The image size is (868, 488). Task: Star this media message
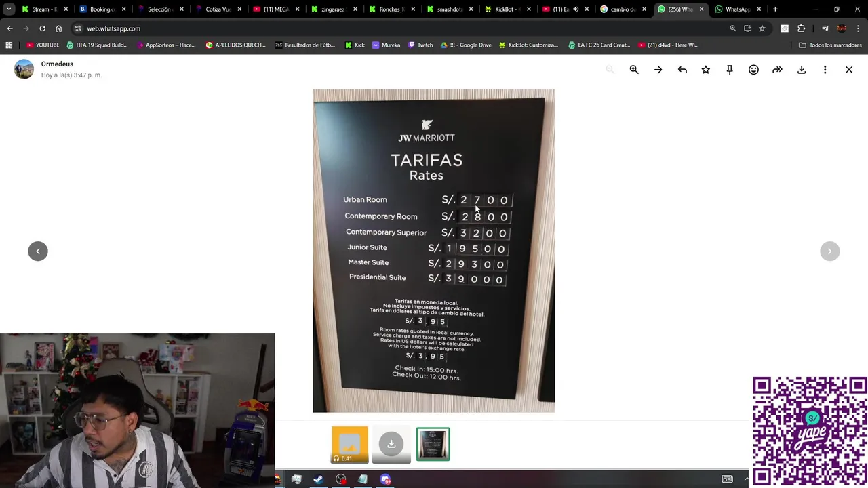pos(706,70)
